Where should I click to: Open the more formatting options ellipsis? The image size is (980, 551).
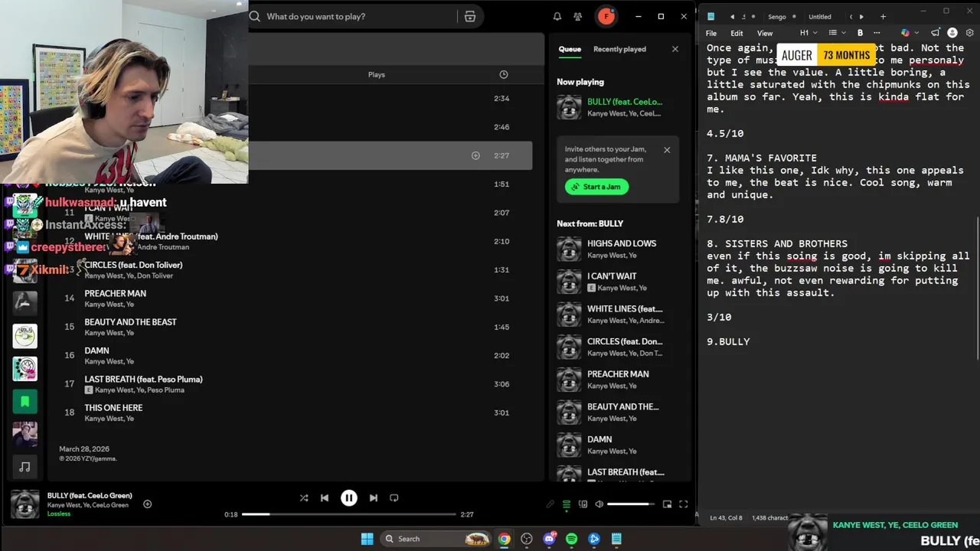point(877,33)
